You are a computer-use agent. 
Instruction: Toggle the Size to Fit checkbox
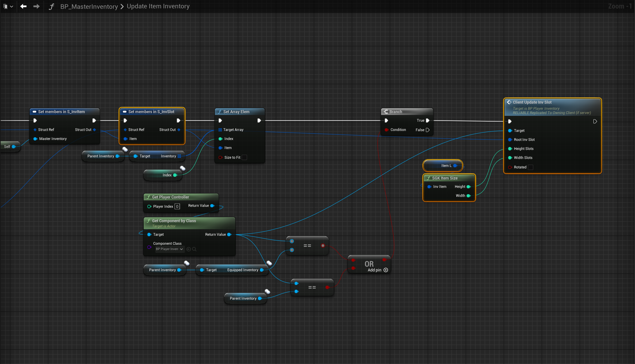244,158
